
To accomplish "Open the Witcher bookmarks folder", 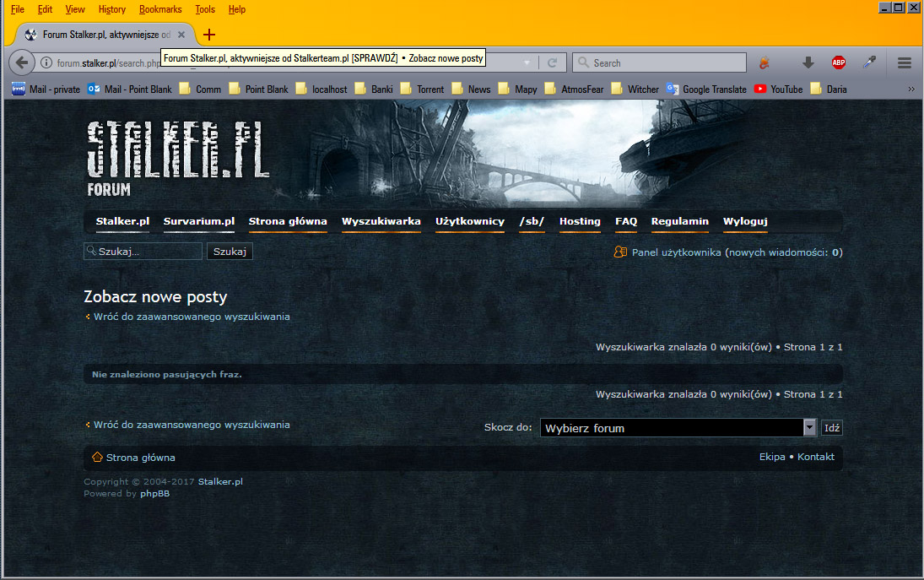I will tap(635, 89).
